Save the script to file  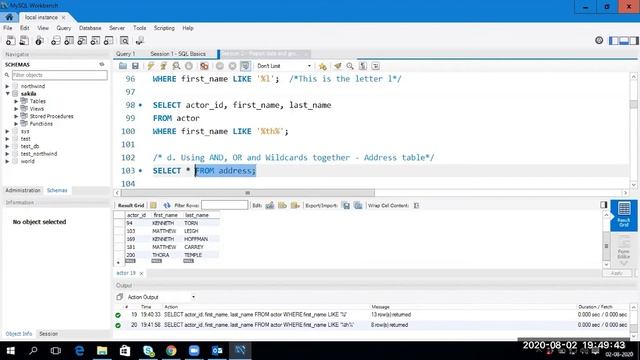point(135,66)
